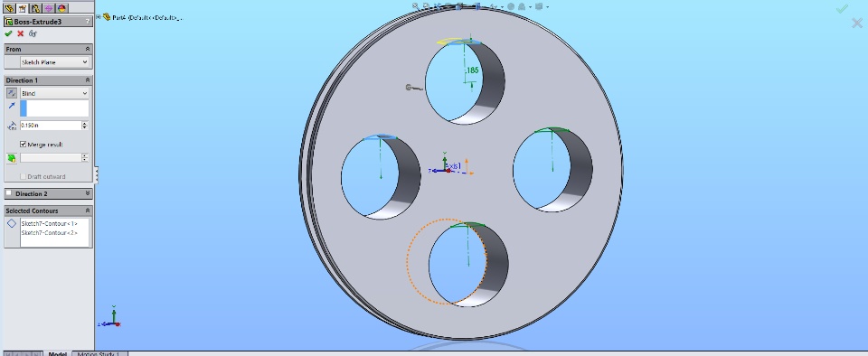This screenshot has width=868, height=356.
Task: Switch to the Model tab
Action: click(58, 353)
